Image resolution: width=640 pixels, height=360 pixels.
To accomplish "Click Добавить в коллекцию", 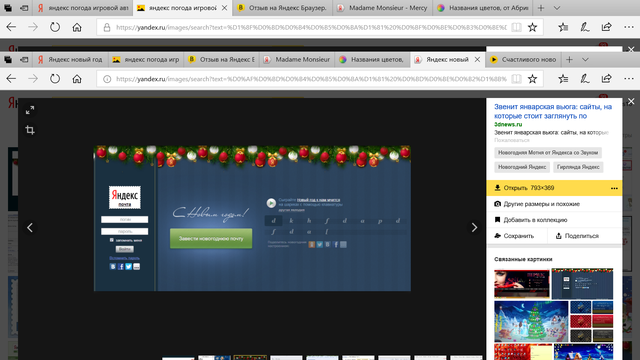I will click(554, 220).
